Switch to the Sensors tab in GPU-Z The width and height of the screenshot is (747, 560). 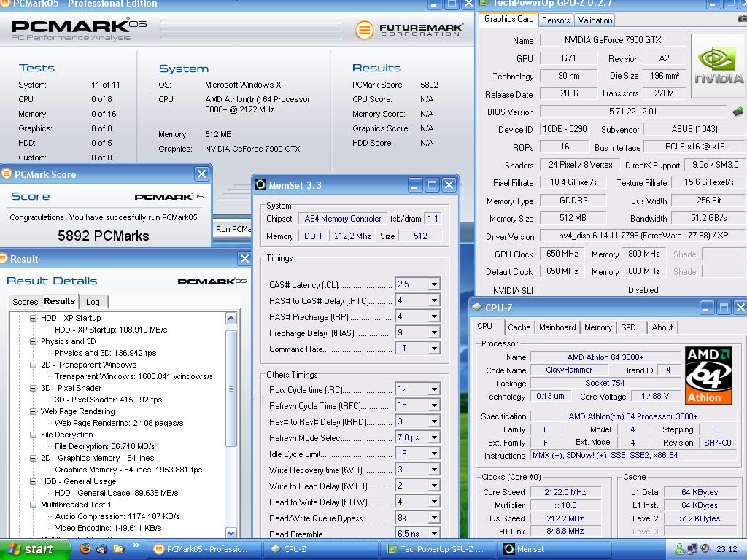coord(555,20)
